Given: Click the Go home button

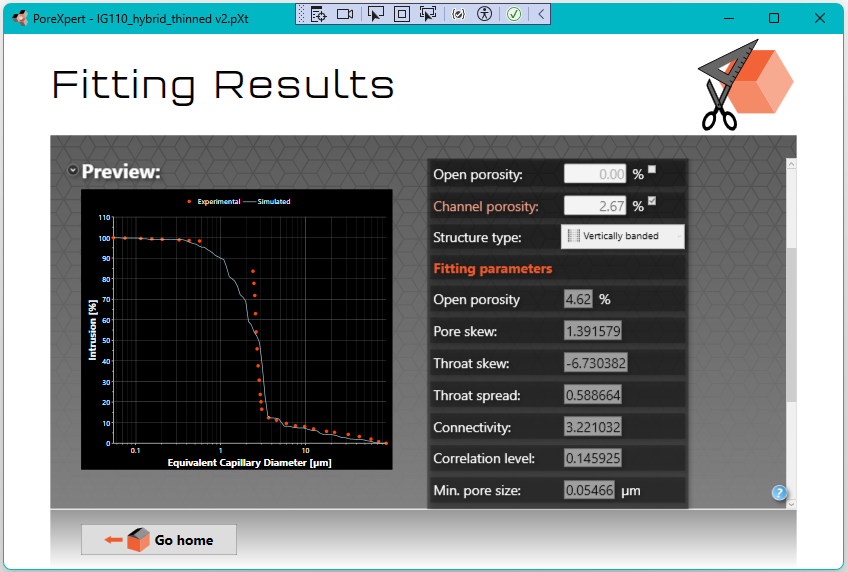Looking at the screenshot, I should 160,540.
